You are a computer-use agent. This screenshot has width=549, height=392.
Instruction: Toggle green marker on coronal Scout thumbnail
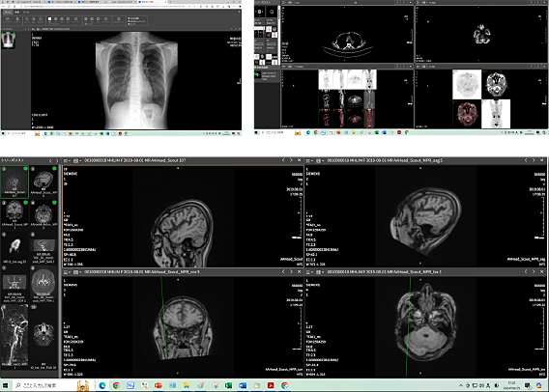pos(25,203)
